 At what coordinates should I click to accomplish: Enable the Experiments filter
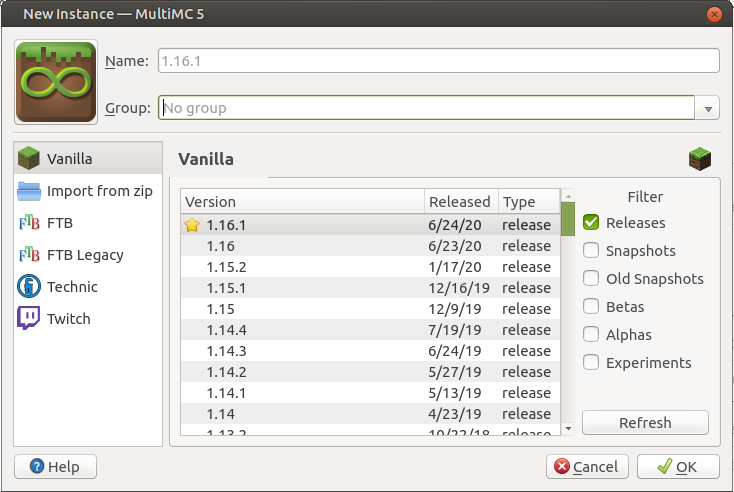(591, 362)
